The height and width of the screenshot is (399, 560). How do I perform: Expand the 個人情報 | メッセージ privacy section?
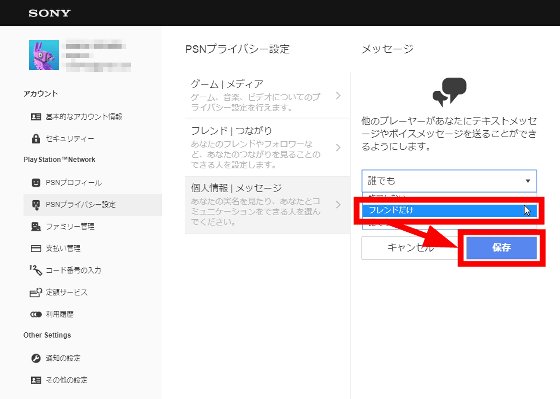click(267, 205)
